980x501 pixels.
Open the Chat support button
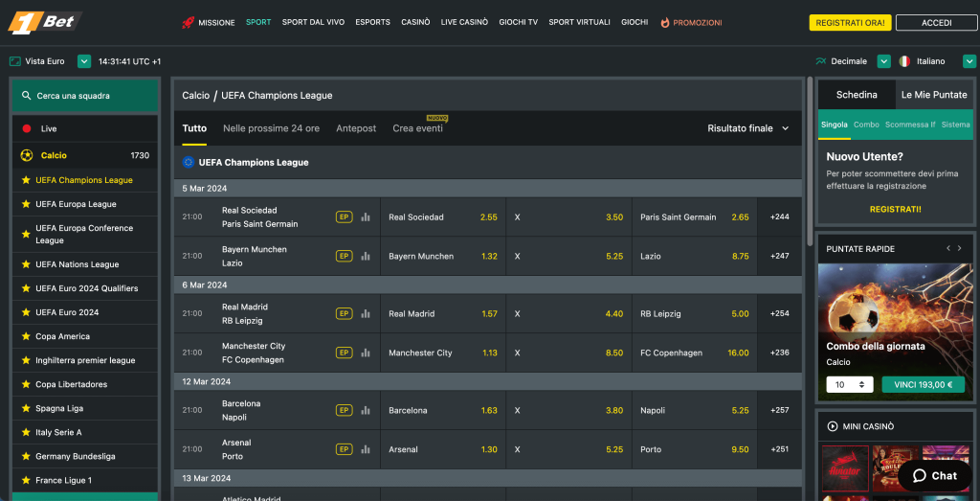click(x=935, y=476)
